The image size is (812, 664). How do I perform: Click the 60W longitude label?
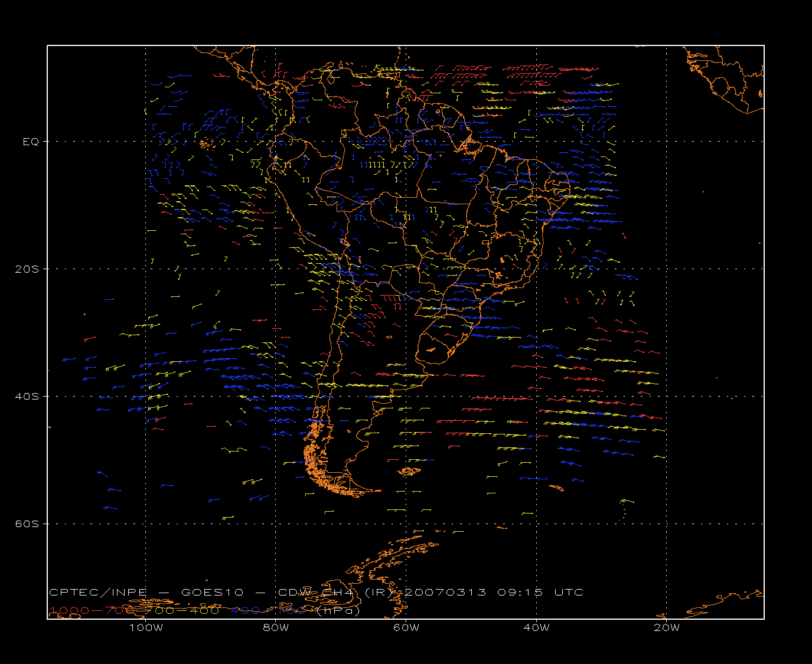(406, 628)
